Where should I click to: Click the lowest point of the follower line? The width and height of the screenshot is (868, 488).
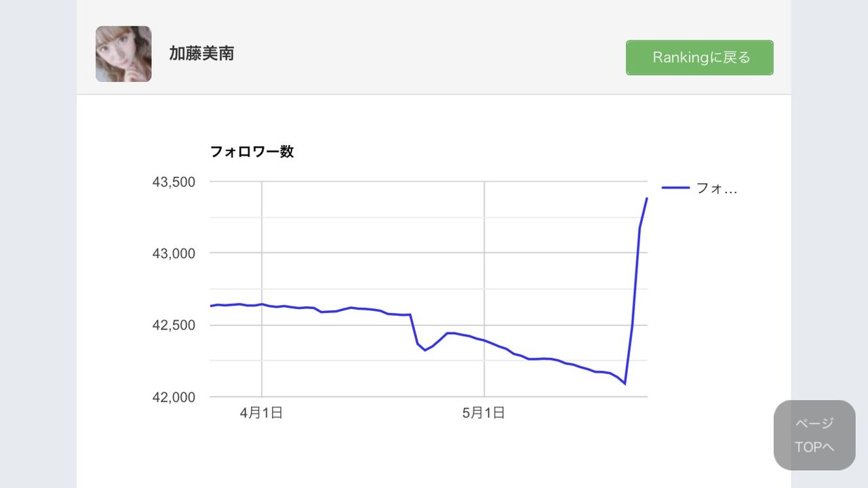coord(625,384)
